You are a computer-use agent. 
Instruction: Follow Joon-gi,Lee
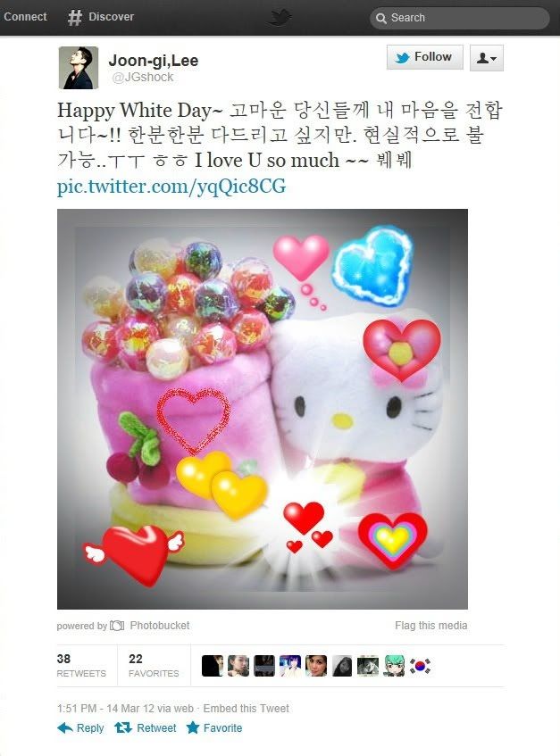(425, 57)
